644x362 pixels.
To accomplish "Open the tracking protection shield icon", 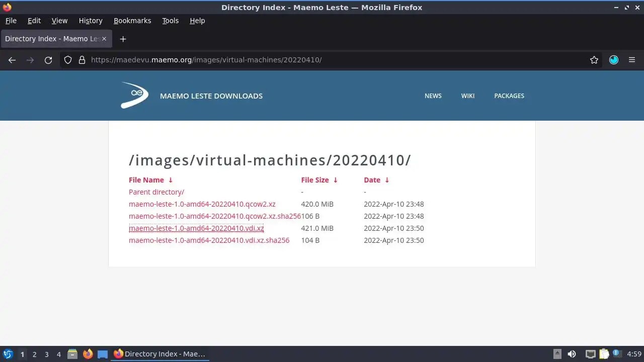I will point(68,60).
